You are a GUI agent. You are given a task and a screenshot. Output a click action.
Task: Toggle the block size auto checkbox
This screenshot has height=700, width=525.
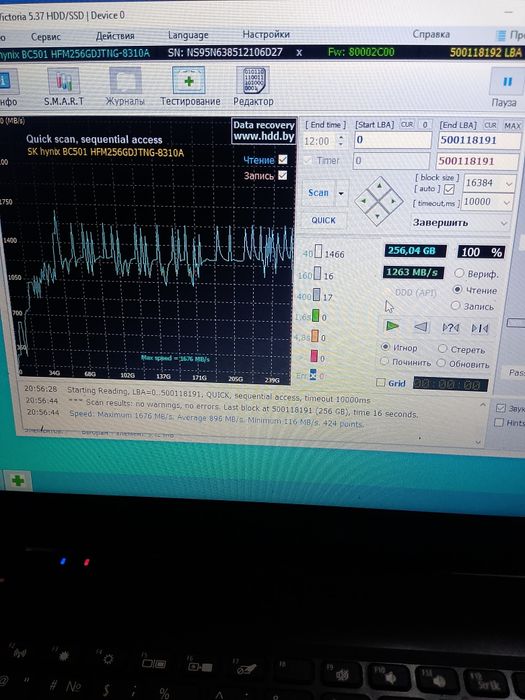click(449, 189)
